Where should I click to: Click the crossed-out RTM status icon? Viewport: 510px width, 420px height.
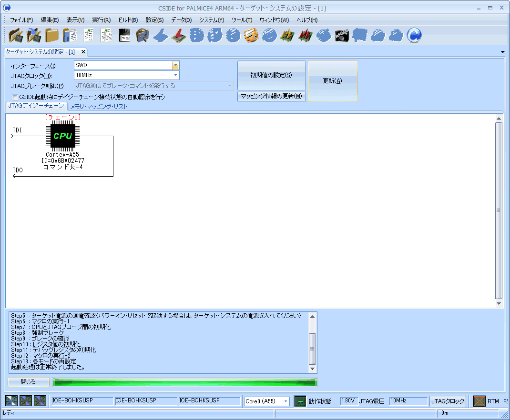[479, 401]
